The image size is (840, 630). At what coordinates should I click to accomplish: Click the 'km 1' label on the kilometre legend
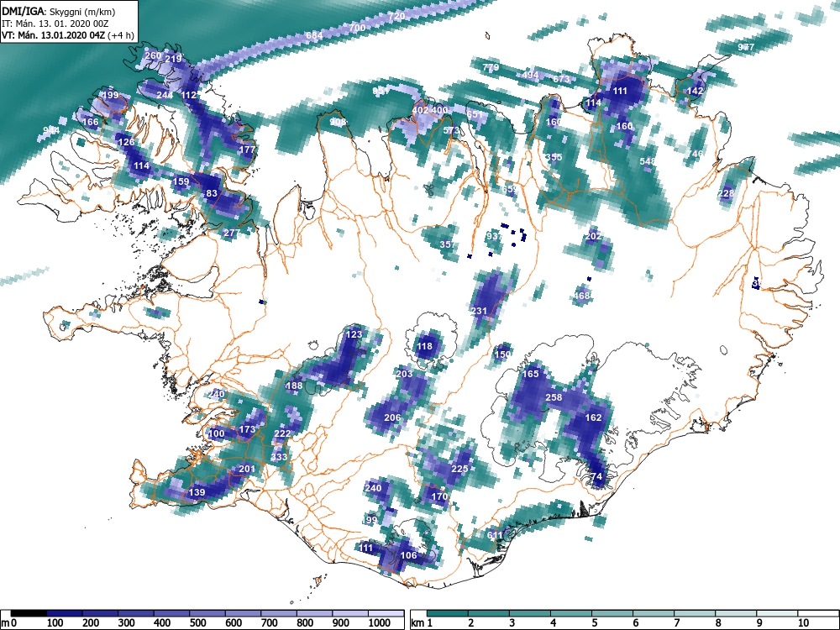422,623
